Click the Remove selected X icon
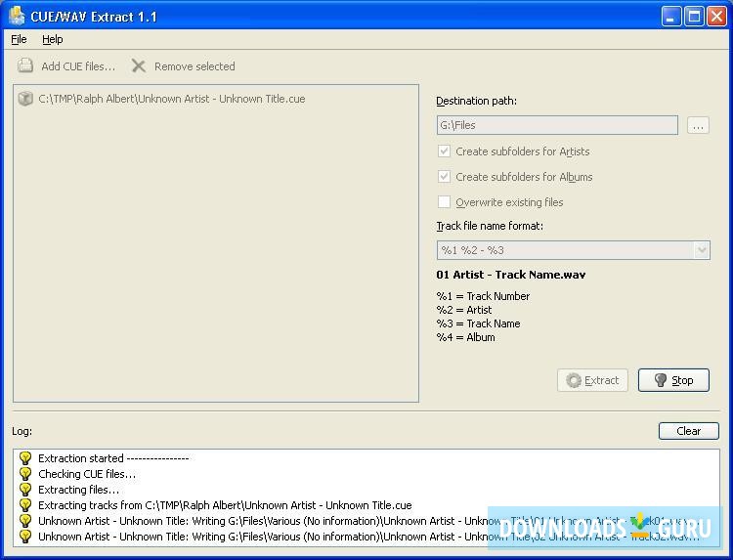733x560 pixels. point(139,65)
